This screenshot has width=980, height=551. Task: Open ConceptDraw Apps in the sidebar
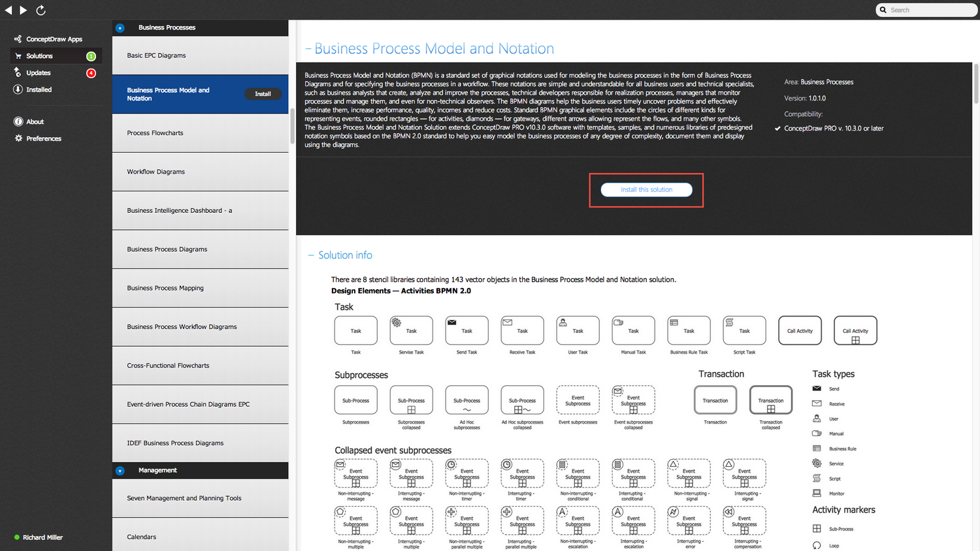click(x=54, y=39)
